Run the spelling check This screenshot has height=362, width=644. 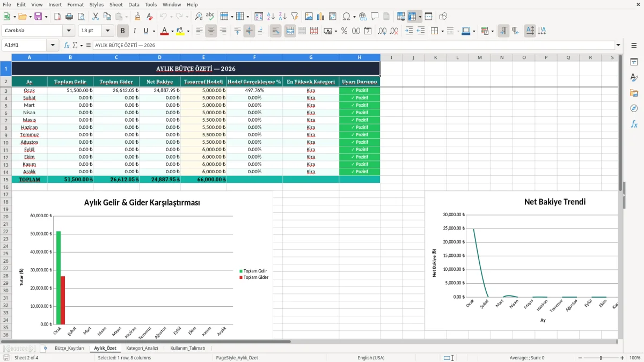(x=210, y=17)
